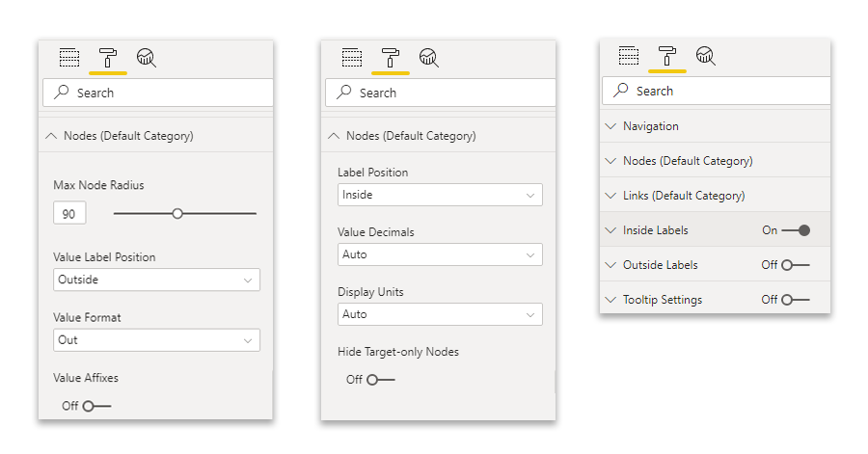Collapse Nodes (Default Category) in left panel
868x454 pixels.
pos(156,136)
